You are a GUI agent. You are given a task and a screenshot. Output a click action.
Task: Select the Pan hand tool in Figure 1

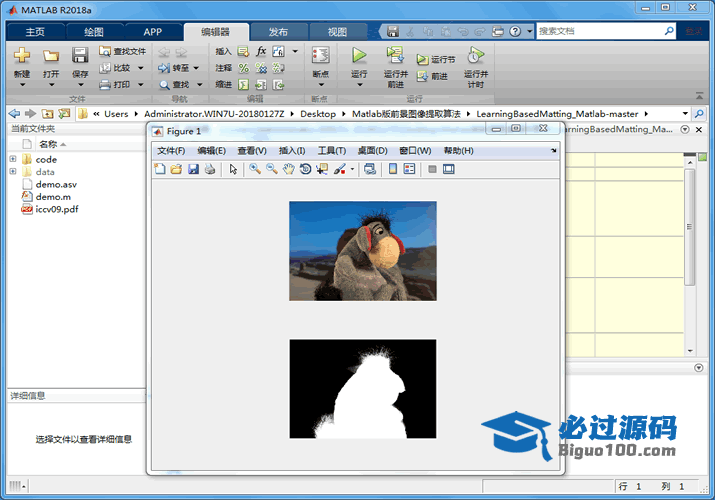(x=289, y=169)
